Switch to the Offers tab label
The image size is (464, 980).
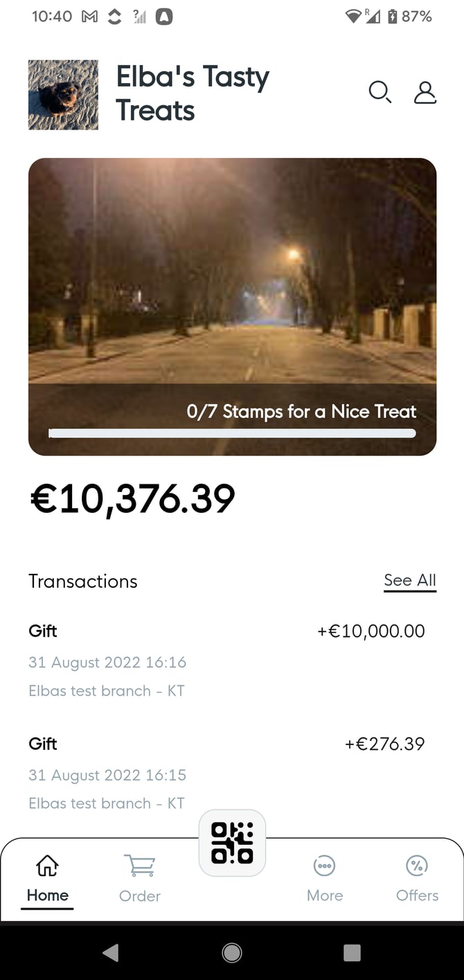[417, 895]
